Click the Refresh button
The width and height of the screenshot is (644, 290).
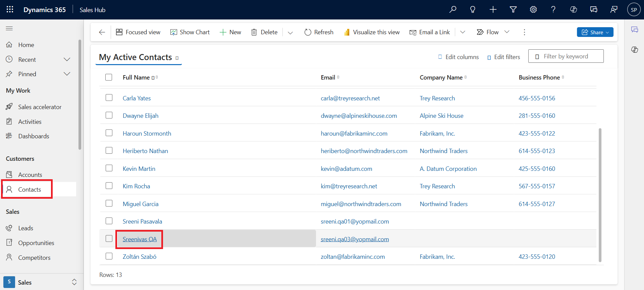click(319, 32)
